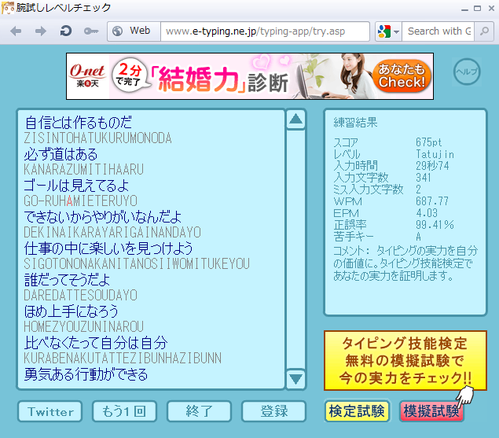Maximize the 腕試しレベルチェック window
This screenshot has height=438, width=499.
pyautogui.click(x=478, y=8)
